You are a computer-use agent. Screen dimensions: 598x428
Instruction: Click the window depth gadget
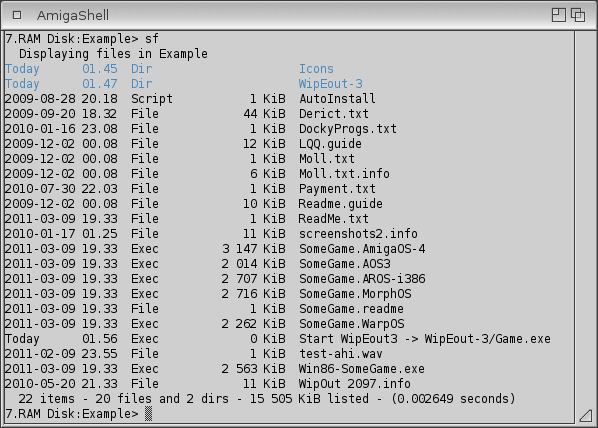(578, 15)
